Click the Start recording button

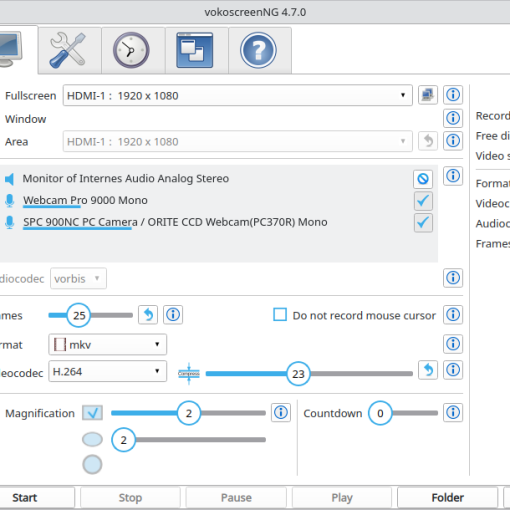coord(37,498)
